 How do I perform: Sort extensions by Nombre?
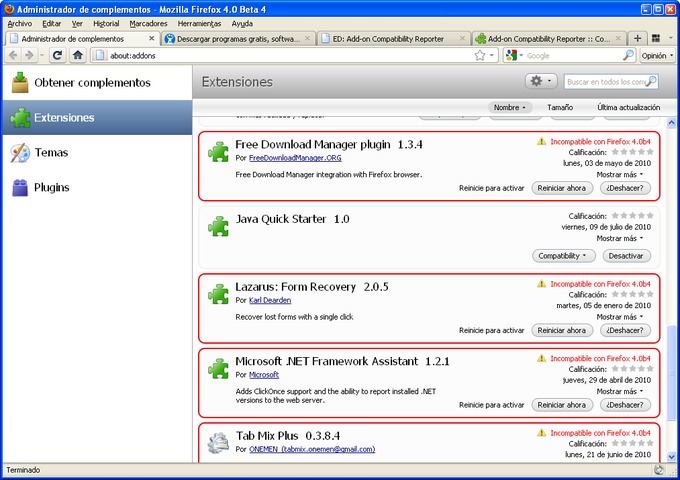point(510,107)
